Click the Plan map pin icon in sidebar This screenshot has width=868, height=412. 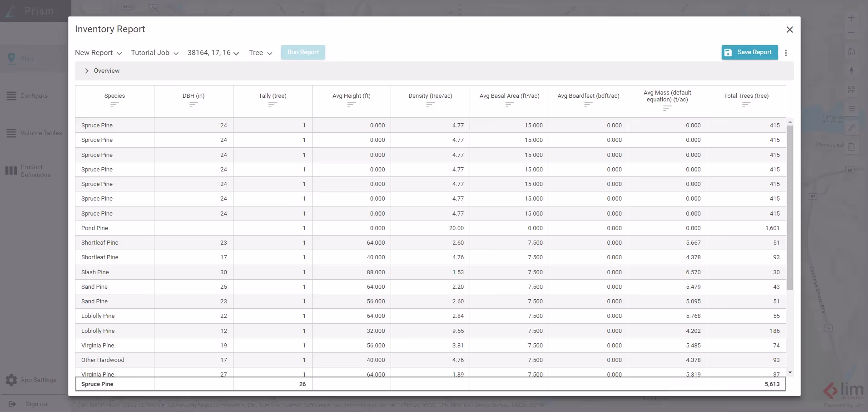(x=12, y=58)
